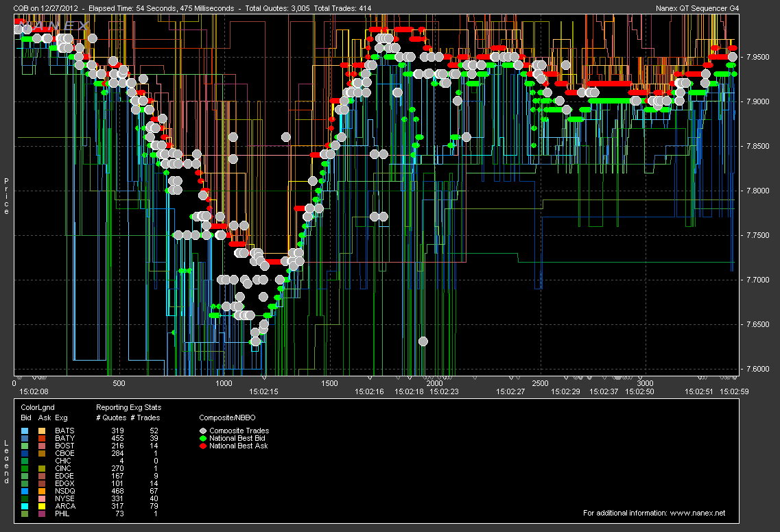Open the www.nanex.net link
780x532 pixels.
tap(698, 513)
